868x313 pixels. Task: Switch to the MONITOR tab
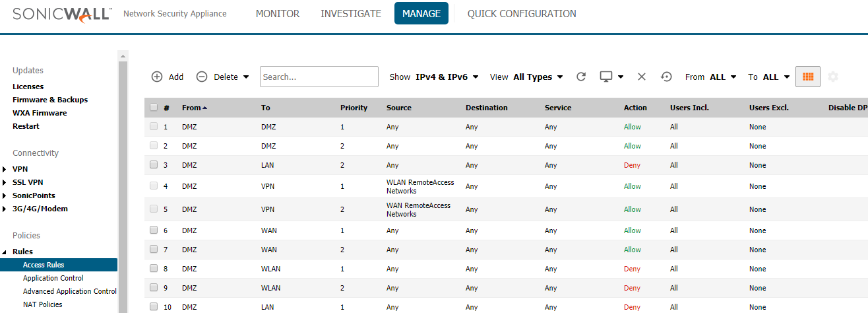[278, 14]
